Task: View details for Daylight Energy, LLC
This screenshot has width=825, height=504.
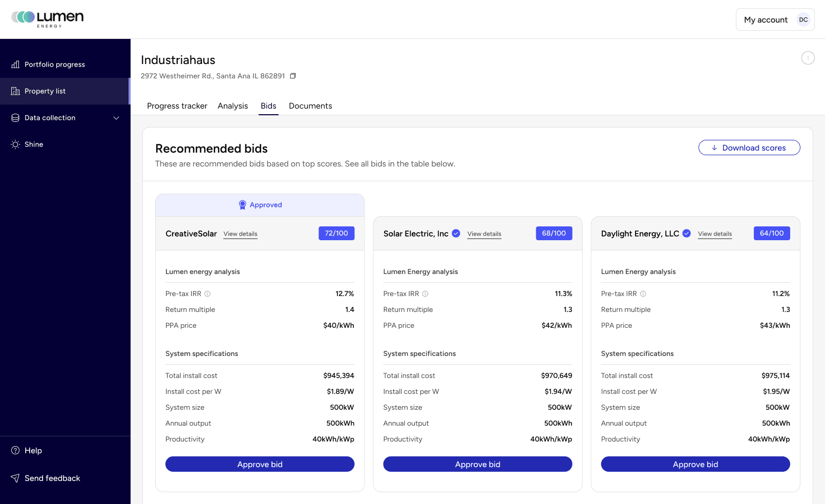Action: click(x=714, y=234)
